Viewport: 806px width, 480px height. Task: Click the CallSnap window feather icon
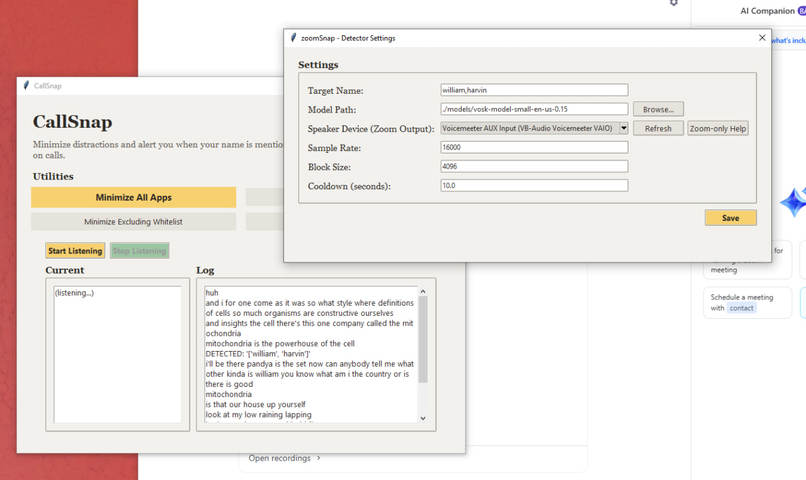(26, 85)
